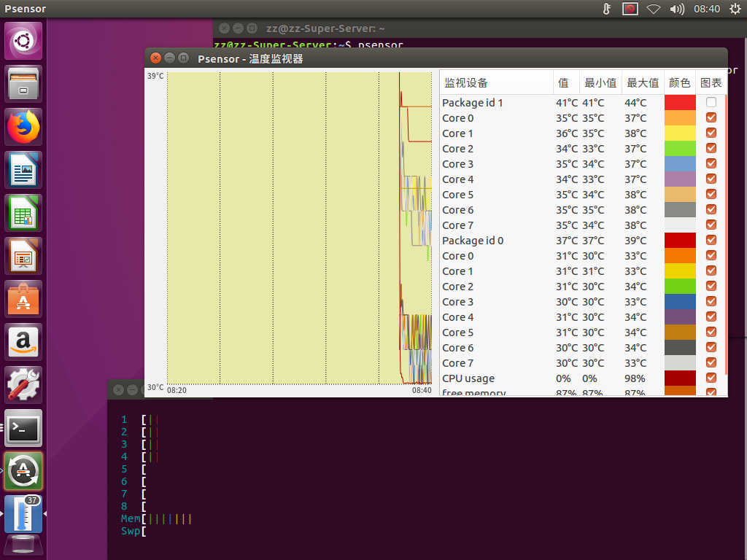Open Software Updater from the launcher
747x560 pixels.
coord(24,471)
